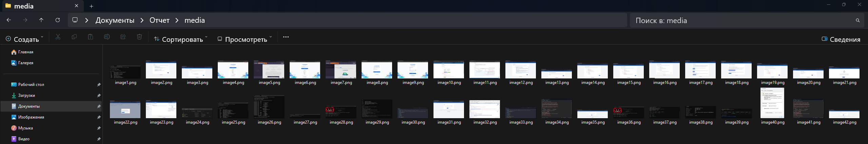868x144 pixels.
Task: Click the Copy icon in toolbar
Action: pos(74,37)
